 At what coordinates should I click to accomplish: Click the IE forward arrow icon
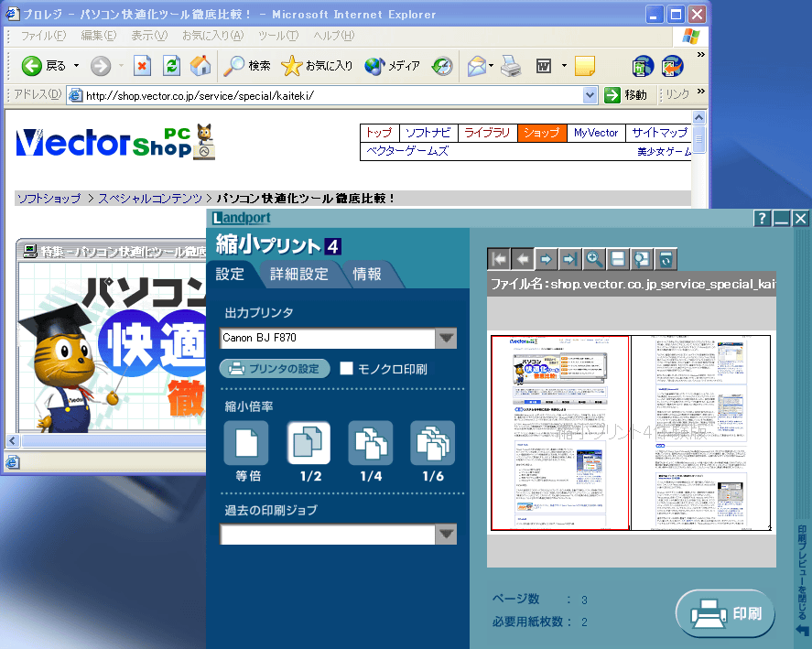tap(101, 66)
